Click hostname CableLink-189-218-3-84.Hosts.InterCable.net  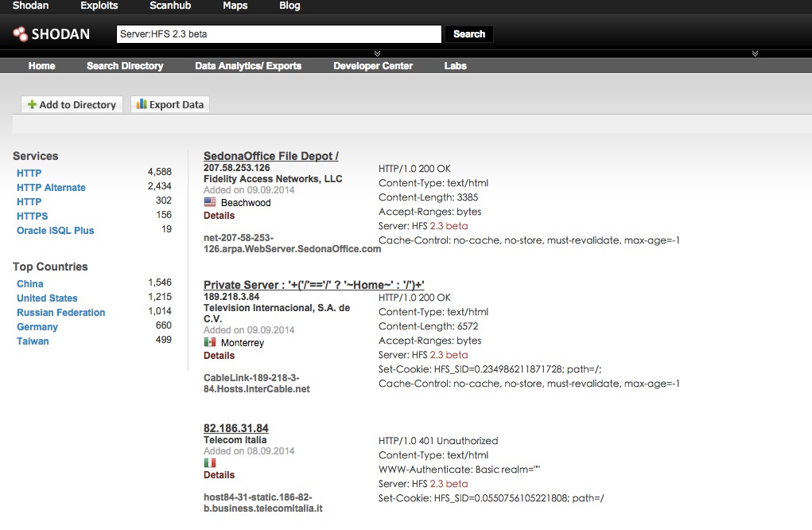tap(256, 384)
